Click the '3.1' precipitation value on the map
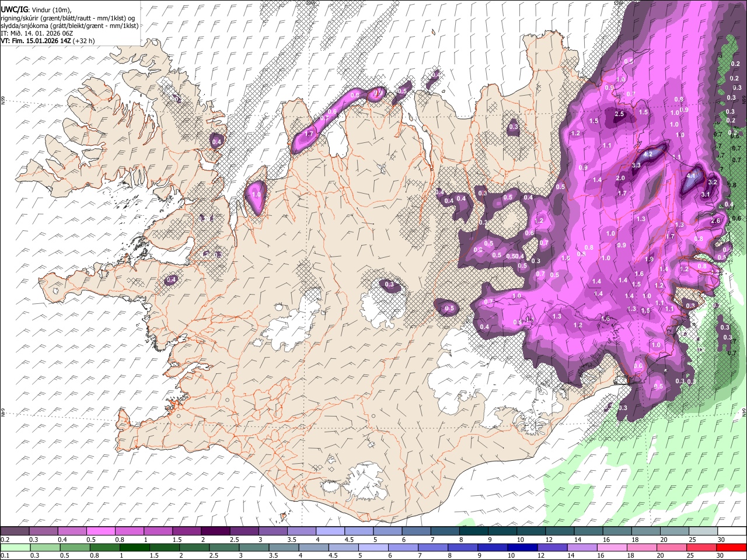The width and height of the screenshot is (747, 560). pyautogui.click(x=705, y=195)
